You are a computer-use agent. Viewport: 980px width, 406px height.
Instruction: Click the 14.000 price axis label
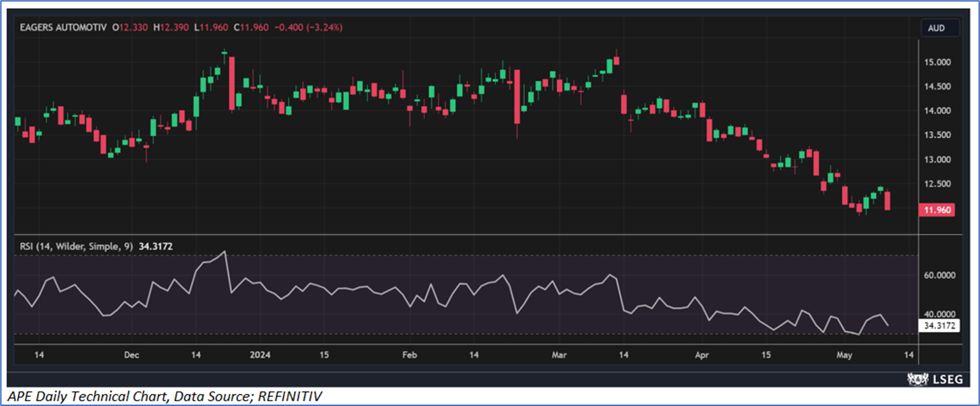[x=938, y=111]
